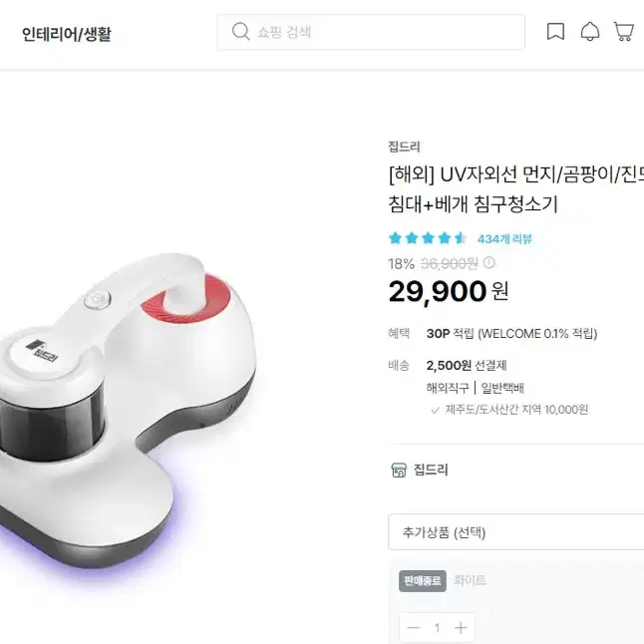Open the 집드리 seller store link

click(x=431, y=470)
